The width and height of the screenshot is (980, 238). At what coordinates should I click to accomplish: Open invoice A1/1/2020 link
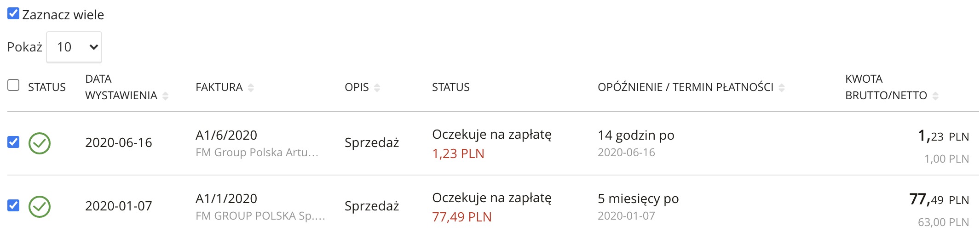pyautogui.click(x=226, y=198)
